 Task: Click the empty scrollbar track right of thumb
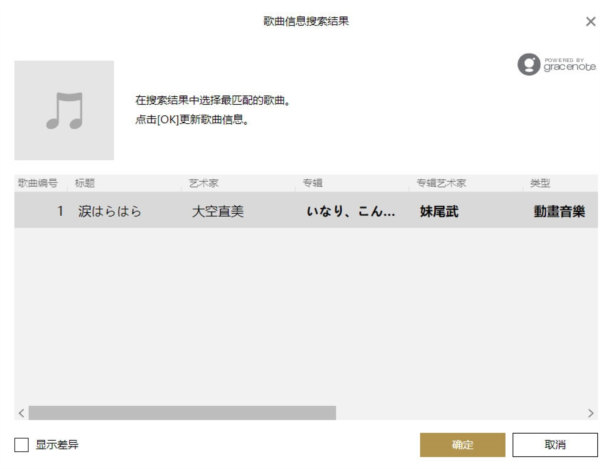pyautogui.click(x=460, y=413)
